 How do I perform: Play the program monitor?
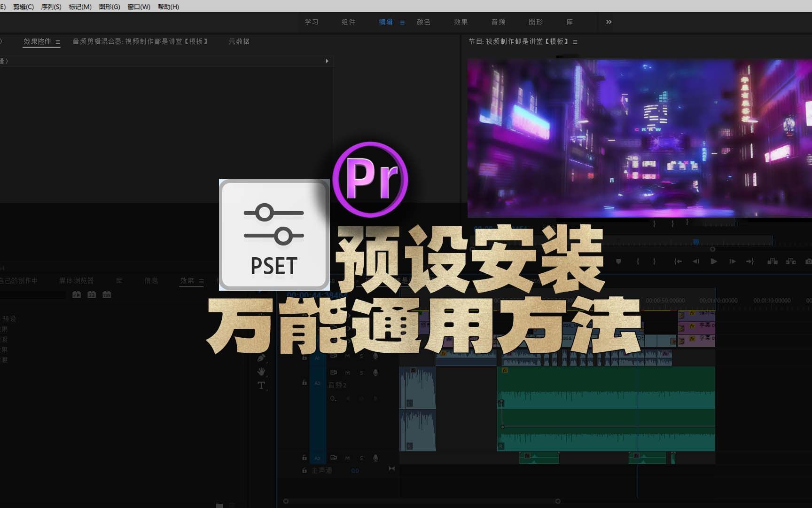714,262
